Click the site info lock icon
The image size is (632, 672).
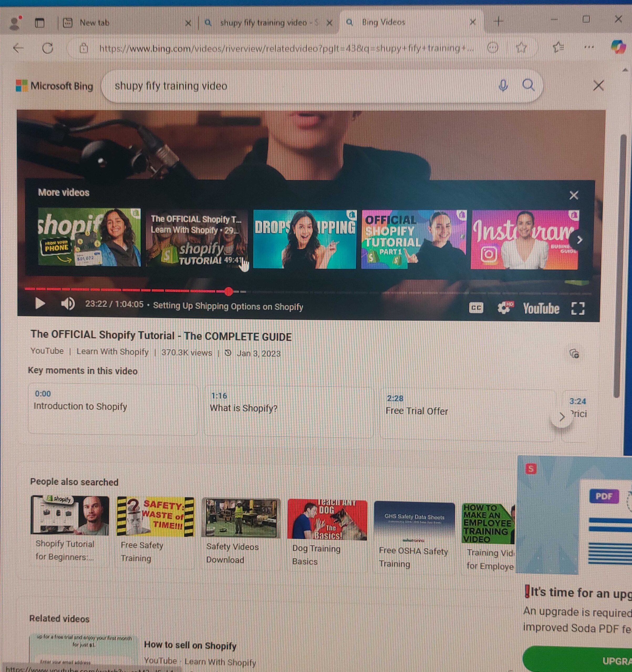84,49
